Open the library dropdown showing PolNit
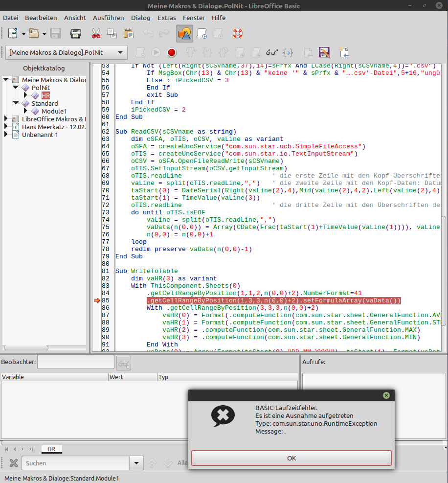The width and height of the screenshot is (448, 483). coord(67,52)
